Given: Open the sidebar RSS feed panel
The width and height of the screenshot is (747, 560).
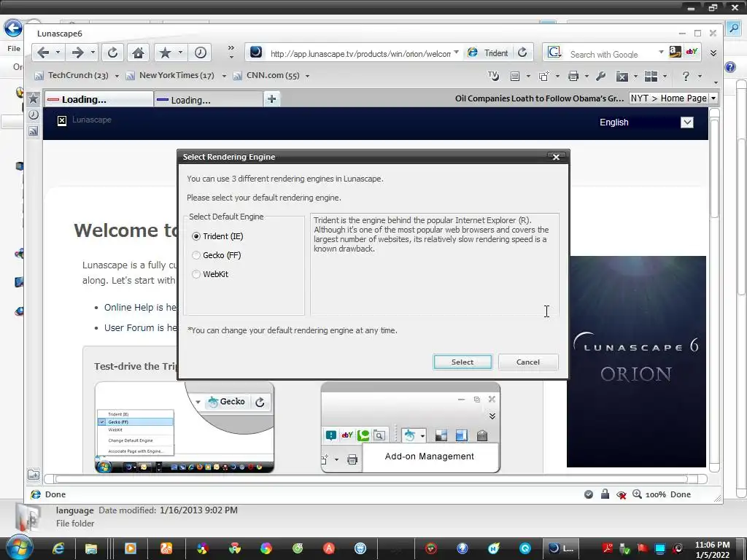Looking at the screenshot, I should [x=34, y=131].
